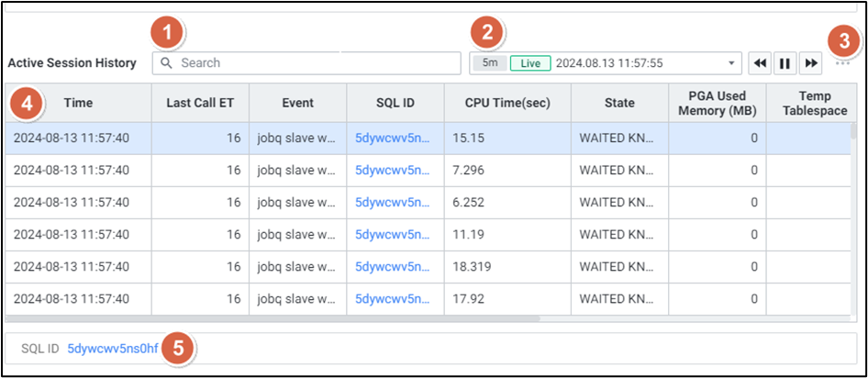
Task: Toggle the Live mode badge
Action: (x=530, y=63)
